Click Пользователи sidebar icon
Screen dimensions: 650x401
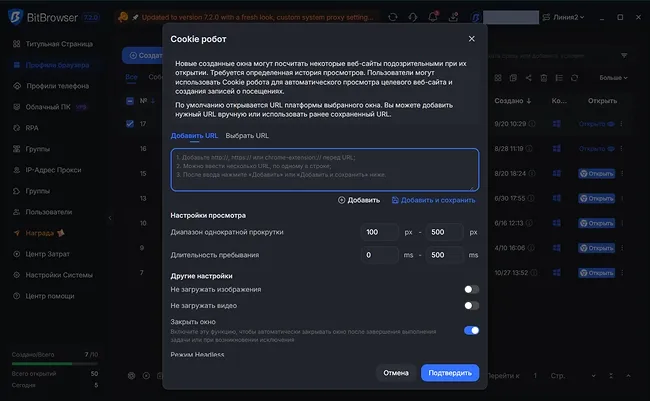tap(17, 212)
